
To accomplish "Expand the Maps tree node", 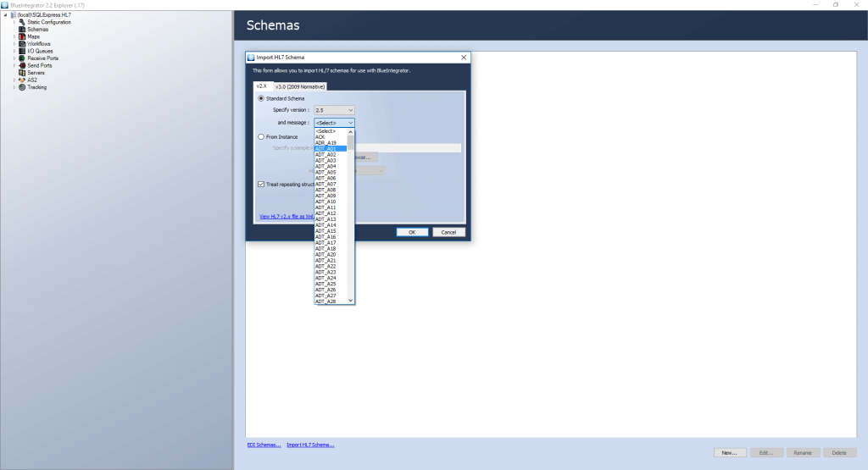I will (x=14, y=36).
